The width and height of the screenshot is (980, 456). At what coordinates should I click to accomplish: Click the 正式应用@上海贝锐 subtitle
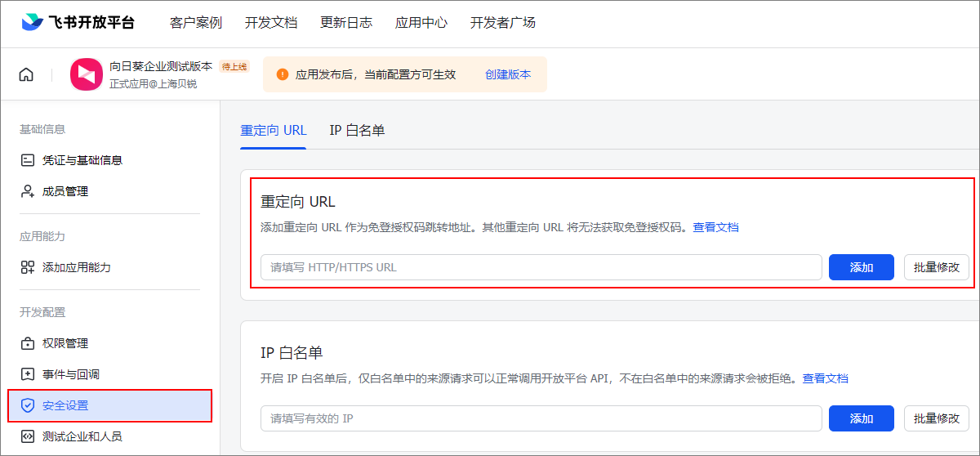click(x=153, y=84)
